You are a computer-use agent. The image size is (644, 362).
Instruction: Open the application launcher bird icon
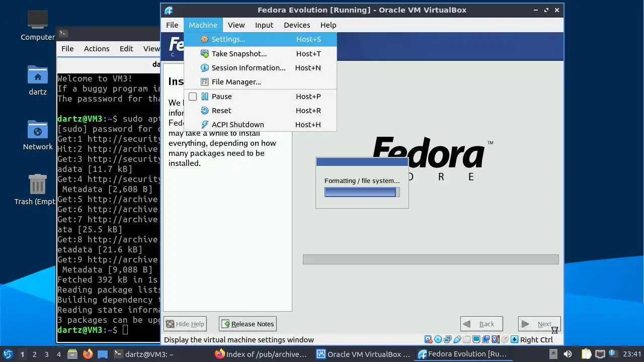point(8,354)
